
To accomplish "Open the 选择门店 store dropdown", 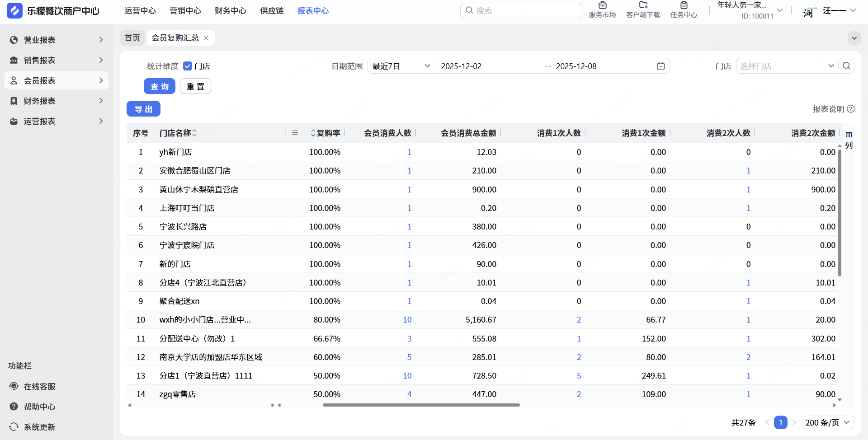I will coord(787,66).
